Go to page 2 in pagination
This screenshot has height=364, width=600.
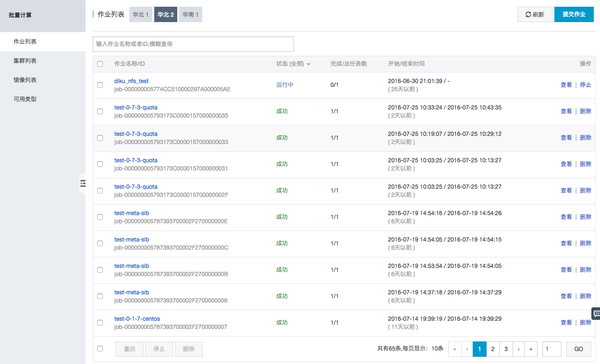point(493,349)
